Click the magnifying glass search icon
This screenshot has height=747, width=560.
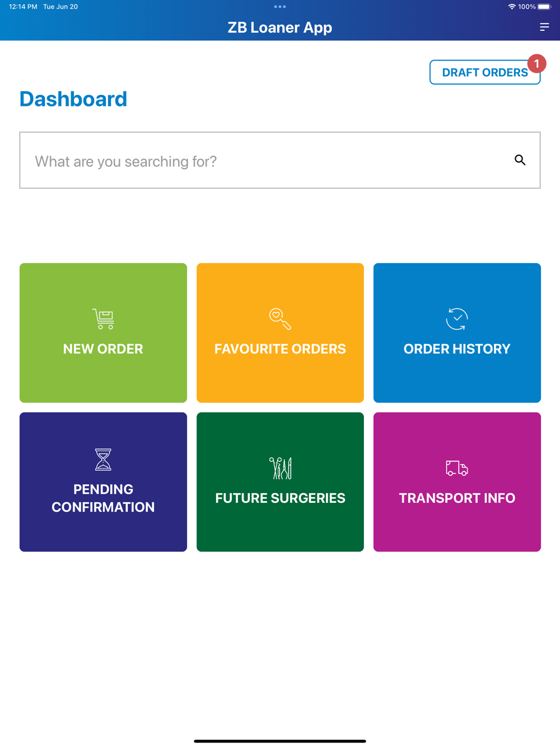tap(520, 160)
